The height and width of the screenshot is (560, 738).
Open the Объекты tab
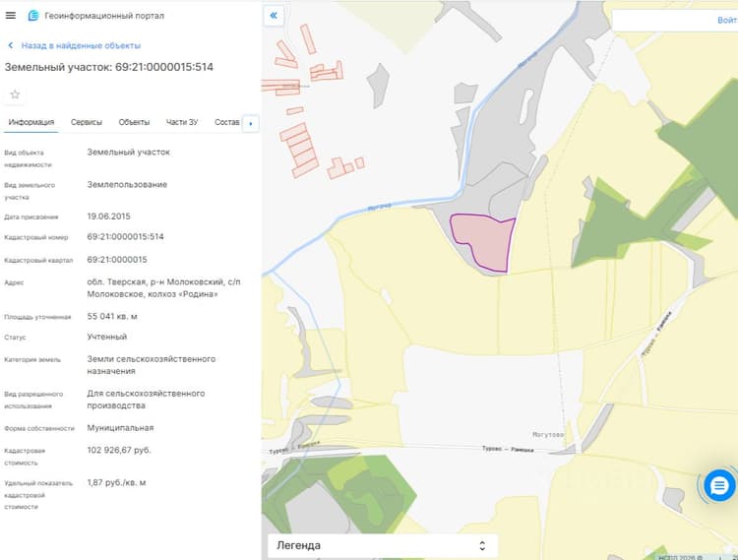(134, 122)
